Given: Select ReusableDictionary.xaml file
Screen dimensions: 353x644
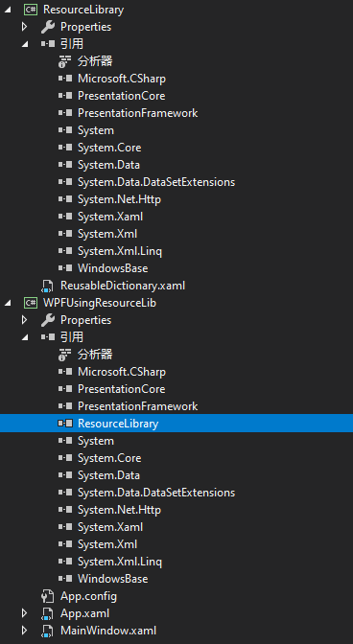Looking at the screenshot, I should coord(123,286).
